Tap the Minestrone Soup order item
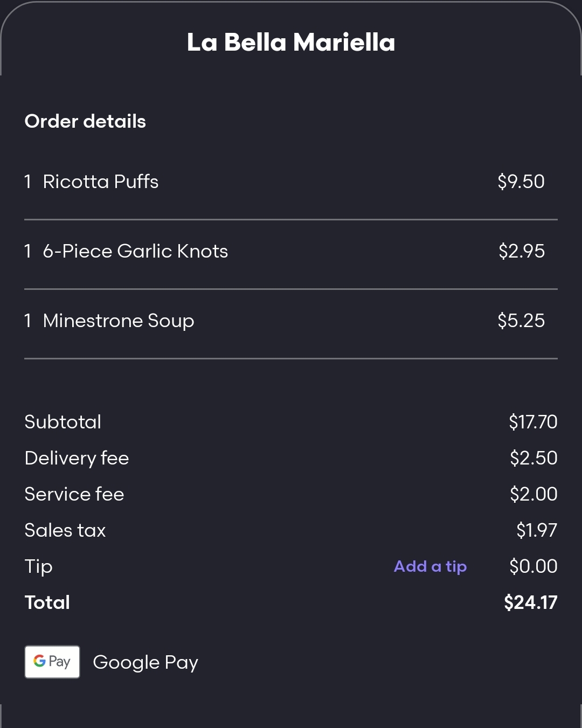This screenshot has width=582, height=728. click(119, 321)
